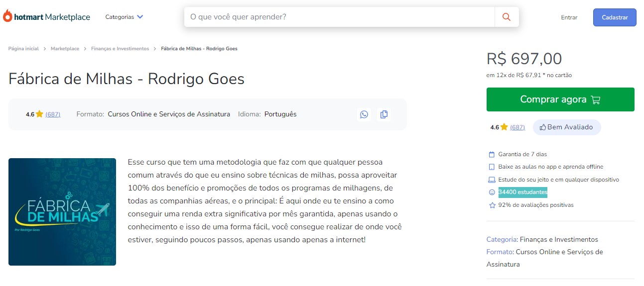Click the star outline icon near 92% de avaliações

[492, 205]
